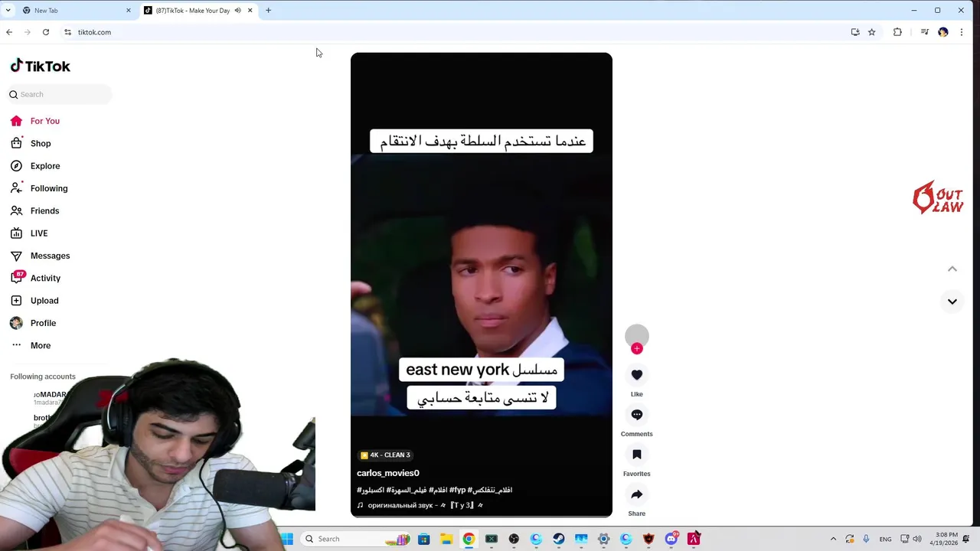Open the For You feed
Screen dimensions: 980x551
(44, 121)
